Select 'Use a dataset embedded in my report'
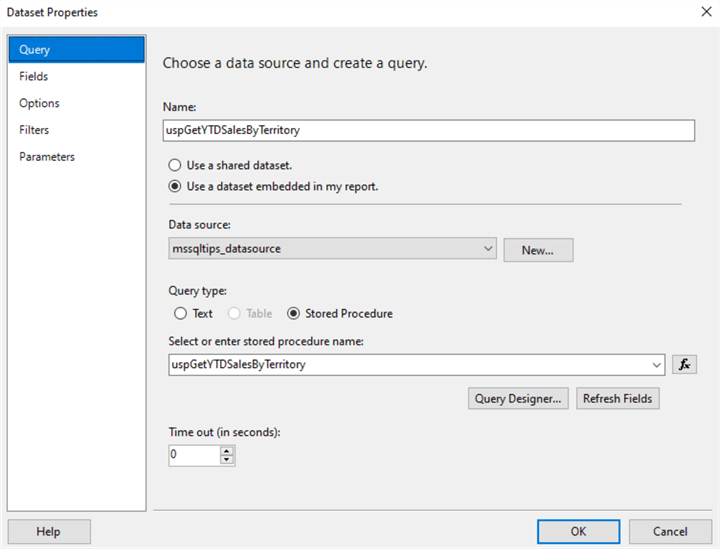720x549 pixels. (175, 186)
